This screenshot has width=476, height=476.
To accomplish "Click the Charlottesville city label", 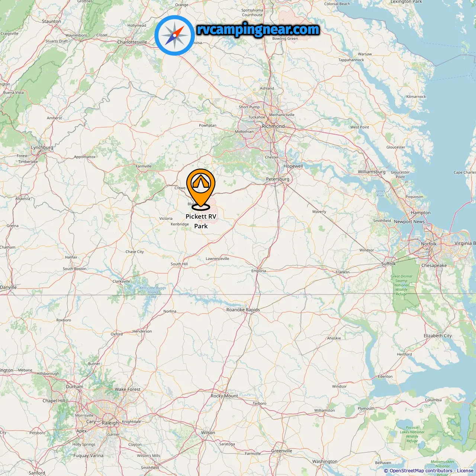I will (x=132, y=42).
